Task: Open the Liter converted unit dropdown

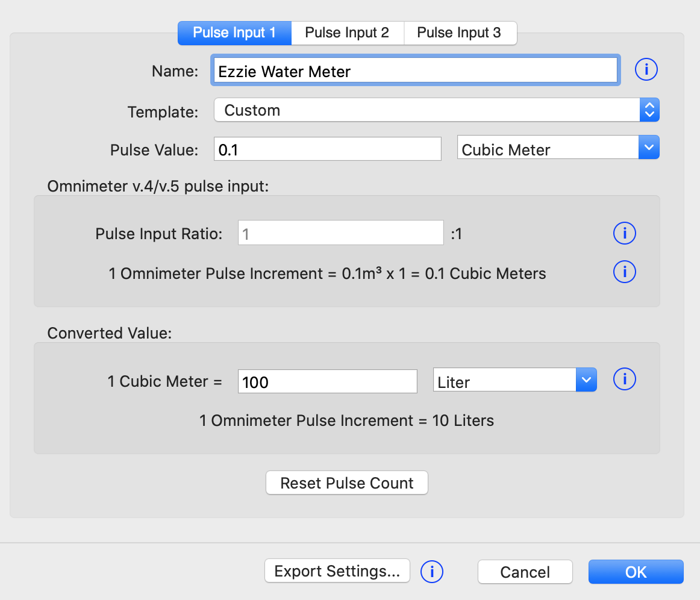Action: click(514, 381)
